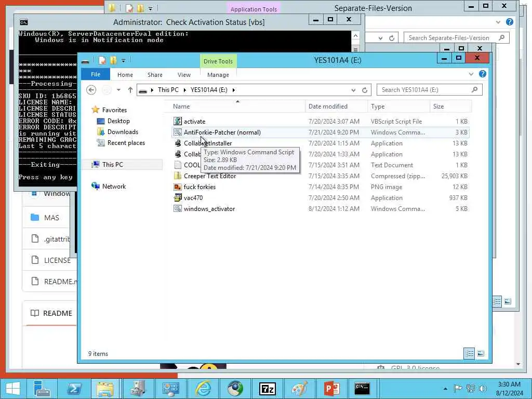Go up one folder level
Screen dimensions: 532x399
130,90
